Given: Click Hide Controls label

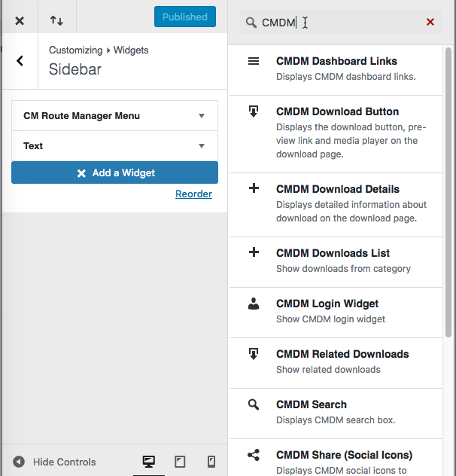Looking at the screenshot, I should [x=64, y=462].
